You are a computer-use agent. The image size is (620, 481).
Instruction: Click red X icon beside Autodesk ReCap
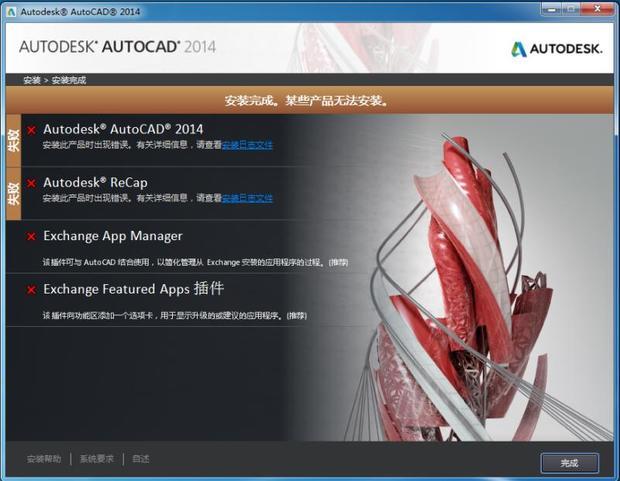click(31, 183)
